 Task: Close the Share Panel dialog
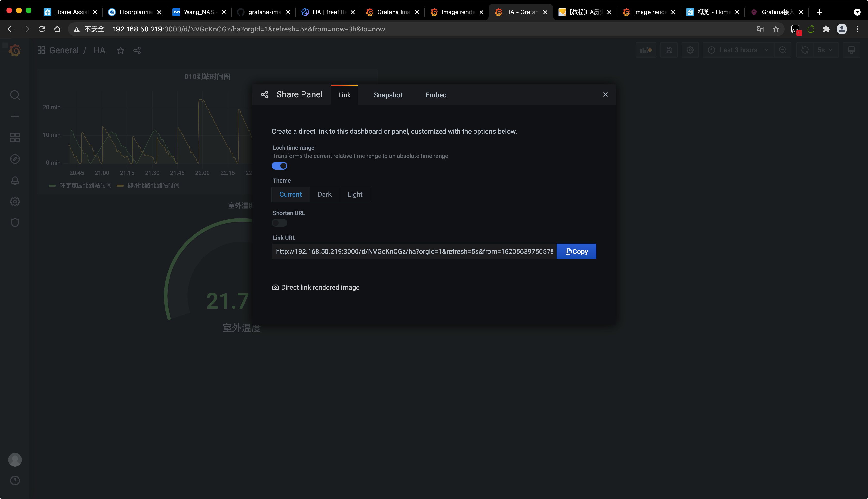605,94
